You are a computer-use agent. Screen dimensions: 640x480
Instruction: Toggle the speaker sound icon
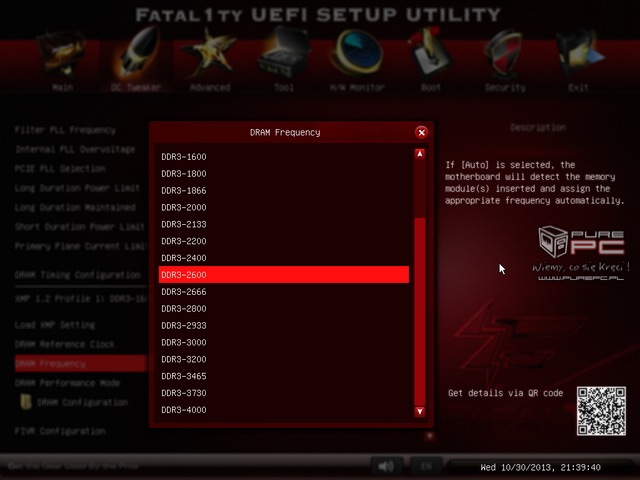(x=386, y=466)
